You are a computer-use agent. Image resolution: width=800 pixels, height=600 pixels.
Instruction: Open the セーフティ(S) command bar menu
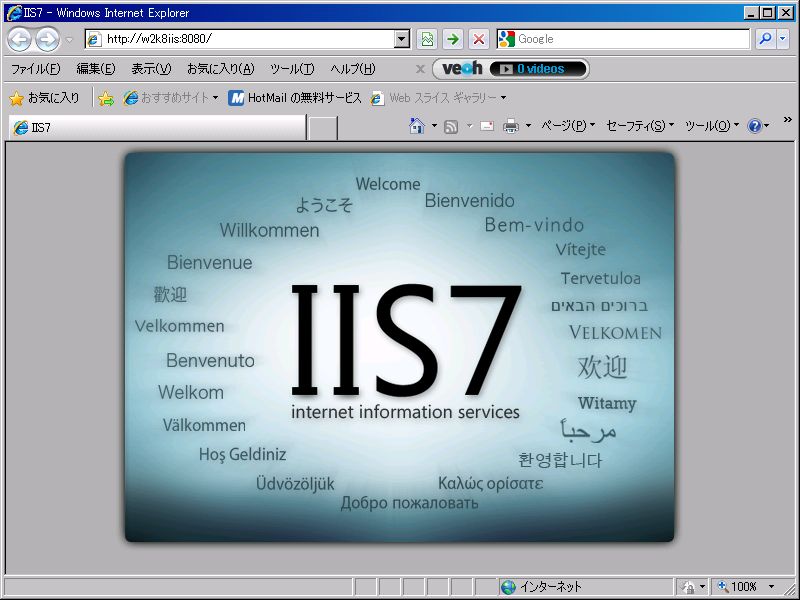(640, 126)
